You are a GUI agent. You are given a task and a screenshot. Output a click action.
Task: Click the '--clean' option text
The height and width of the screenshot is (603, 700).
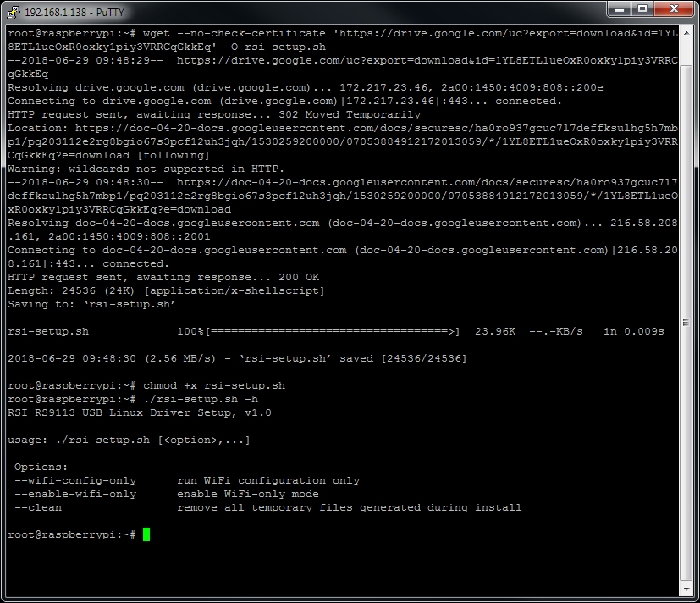click(38, 507)
